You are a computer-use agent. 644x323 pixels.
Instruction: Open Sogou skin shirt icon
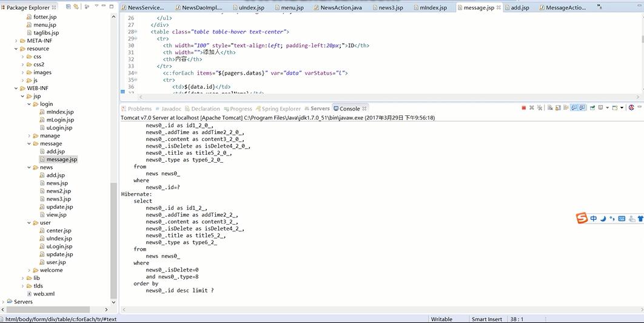(x=640, y=219)
